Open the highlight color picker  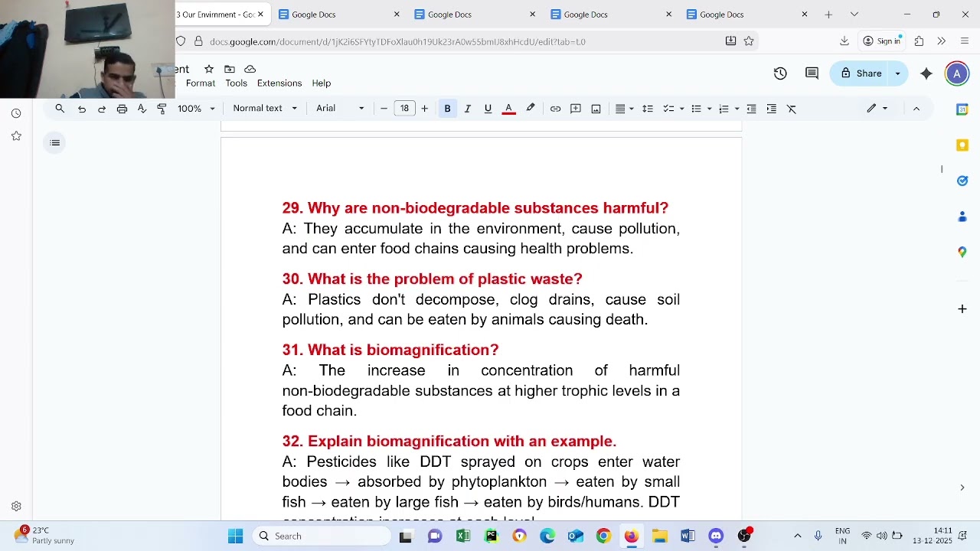coord(530,109)
